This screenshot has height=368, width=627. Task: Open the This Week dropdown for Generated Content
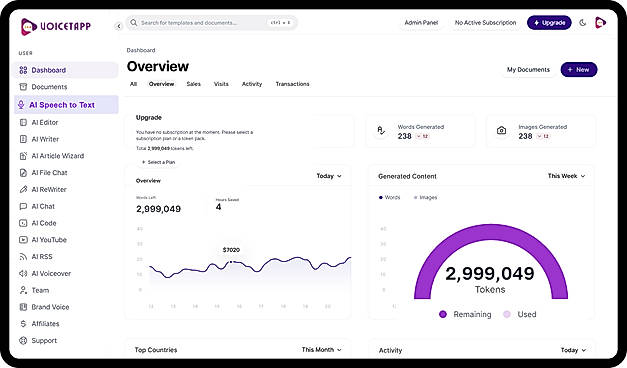pos(566,176)
